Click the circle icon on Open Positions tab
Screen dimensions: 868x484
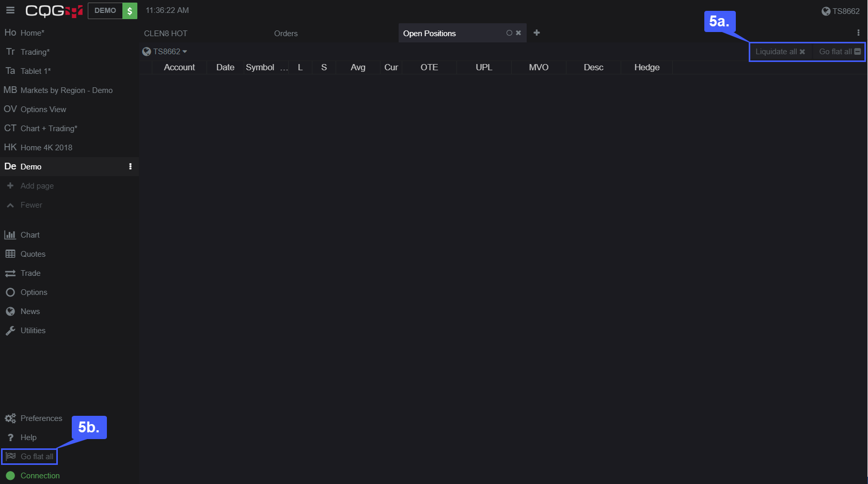[x=509, y=33]
